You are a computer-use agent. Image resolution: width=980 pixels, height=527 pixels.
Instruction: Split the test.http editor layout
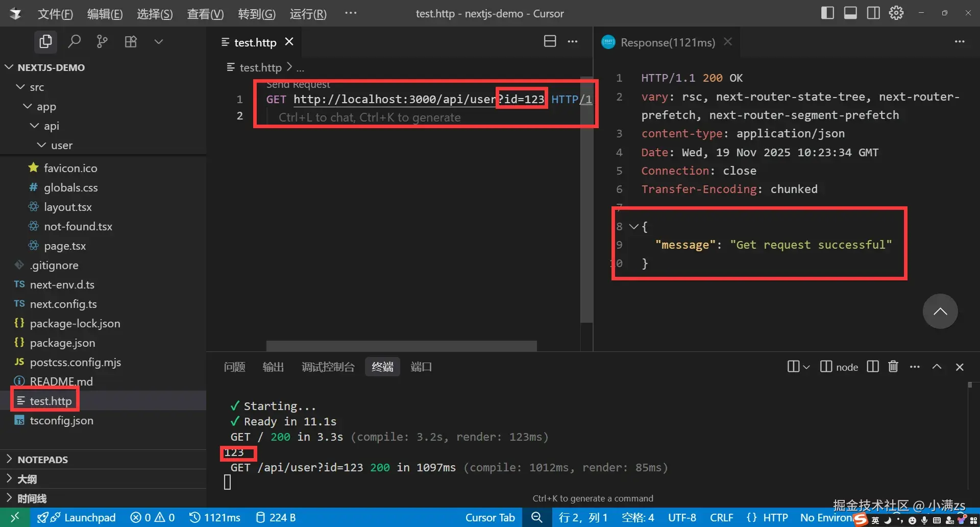550,41
